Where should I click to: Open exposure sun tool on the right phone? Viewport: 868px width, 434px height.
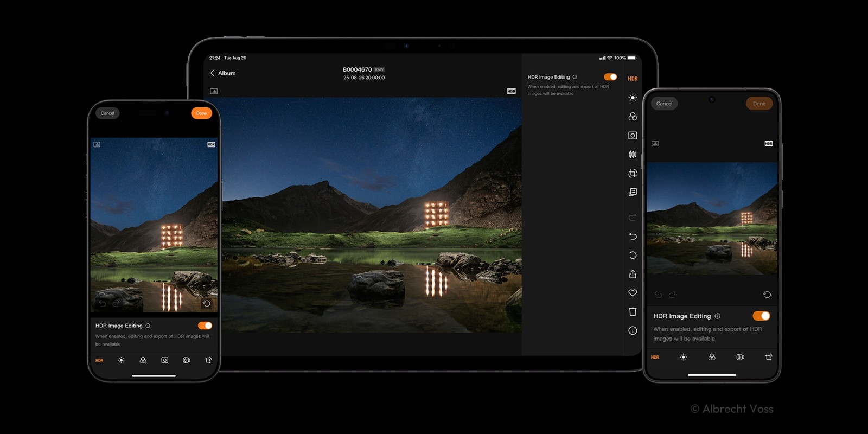click(x=684, y=357)
